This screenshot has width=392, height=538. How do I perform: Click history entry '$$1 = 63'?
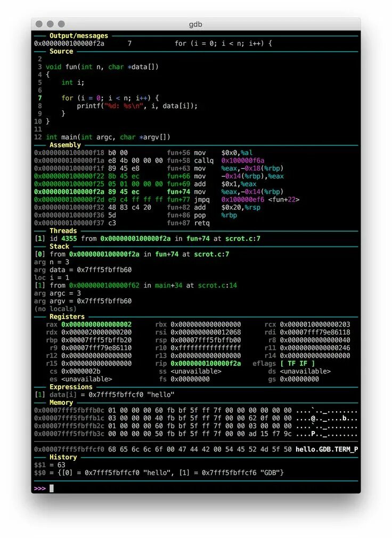(50, 464)
